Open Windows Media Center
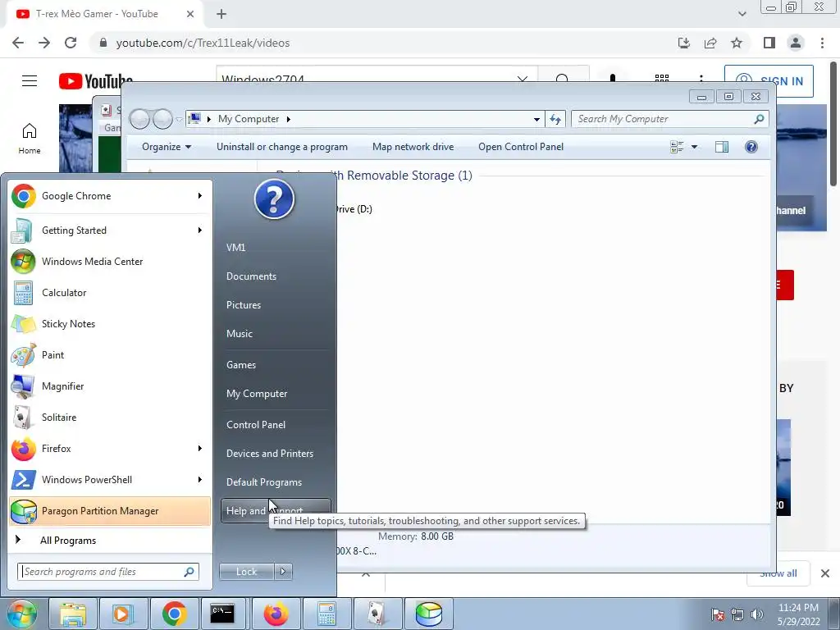The width and height of the screenshot is (840, 630). (110, 262)
